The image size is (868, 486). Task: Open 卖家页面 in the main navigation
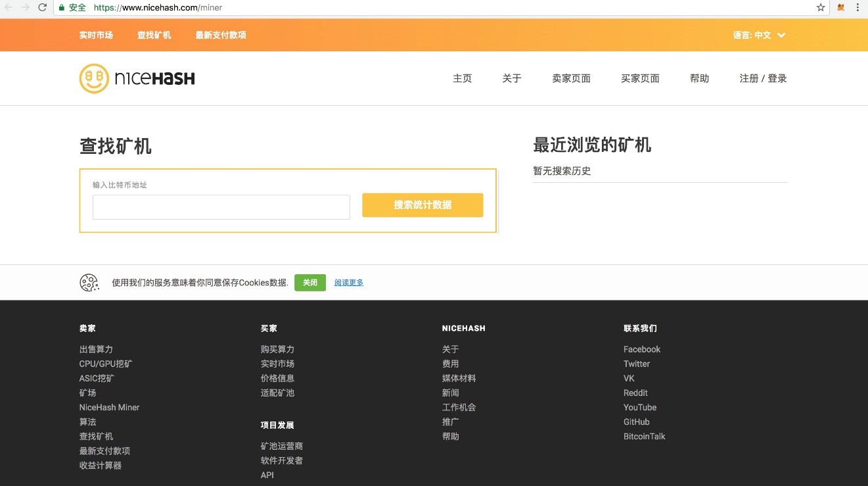[x=572, y=78]
